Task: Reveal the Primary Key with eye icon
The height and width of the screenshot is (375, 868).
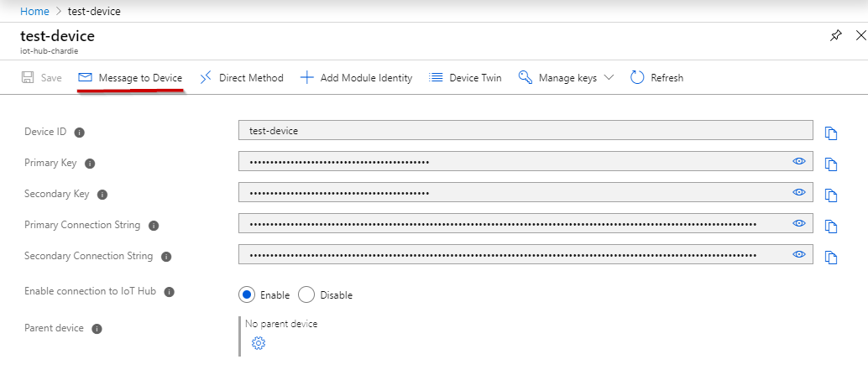Action: [x=799, y=161]
